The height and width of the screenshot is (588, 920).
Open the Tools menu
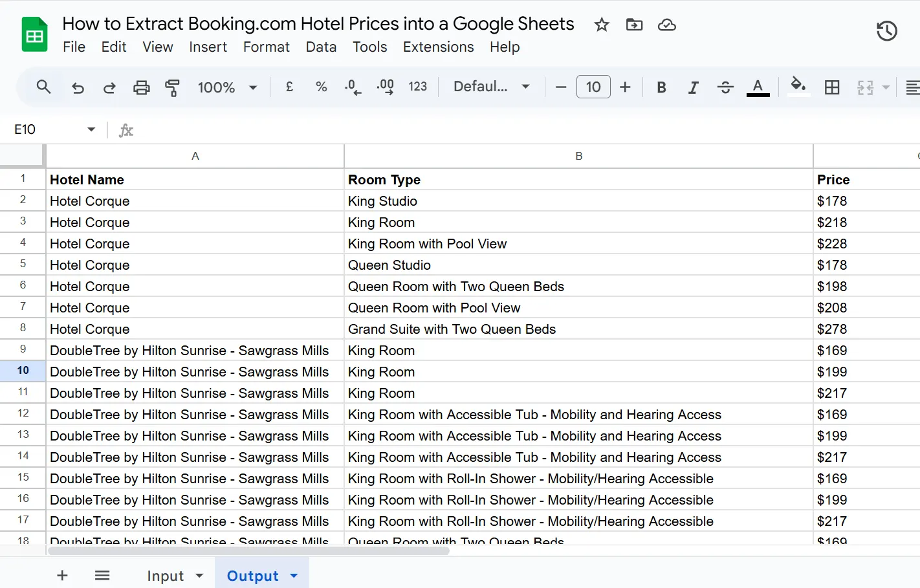[369, 47]
